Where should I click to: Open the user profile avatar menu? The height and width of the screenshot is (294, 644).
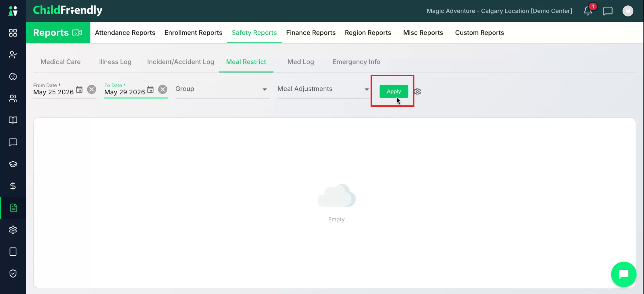click(628, 11)
